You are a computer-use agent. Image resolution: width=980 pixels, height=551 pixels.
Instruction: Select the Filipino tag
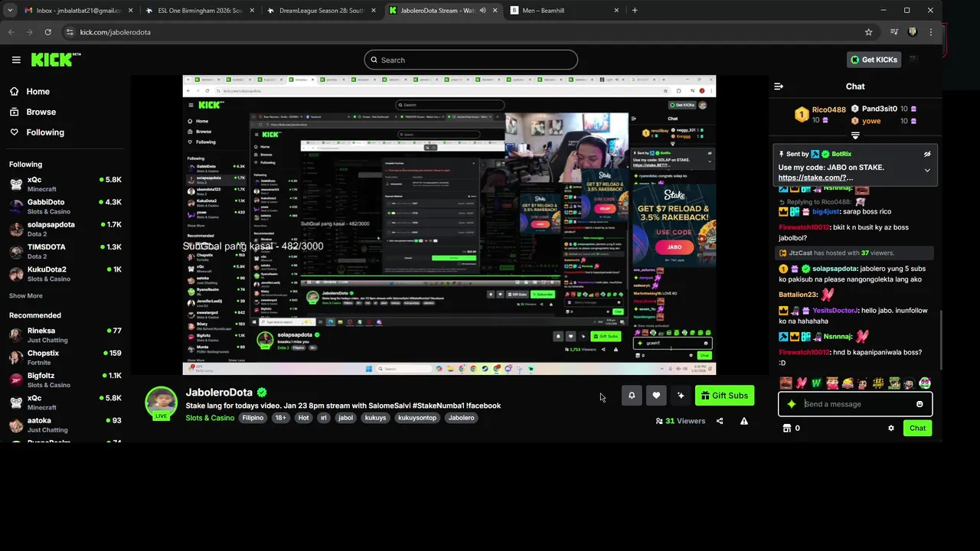[253, 418]
